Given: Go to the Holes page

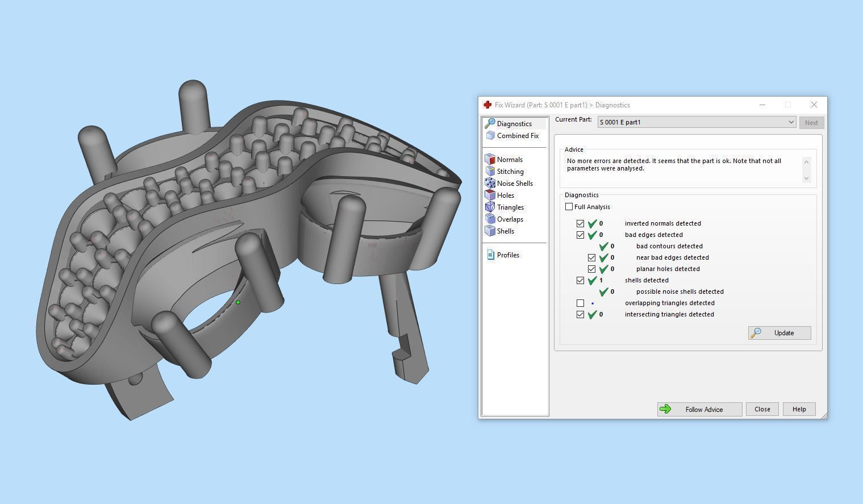Looking at the screenshot, I should pos(506,195).
